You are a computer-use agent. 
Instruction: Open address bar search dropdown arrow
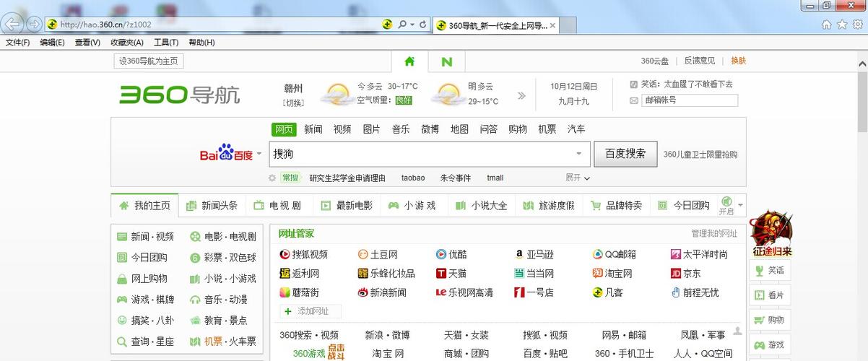click(x=412, y=24)
